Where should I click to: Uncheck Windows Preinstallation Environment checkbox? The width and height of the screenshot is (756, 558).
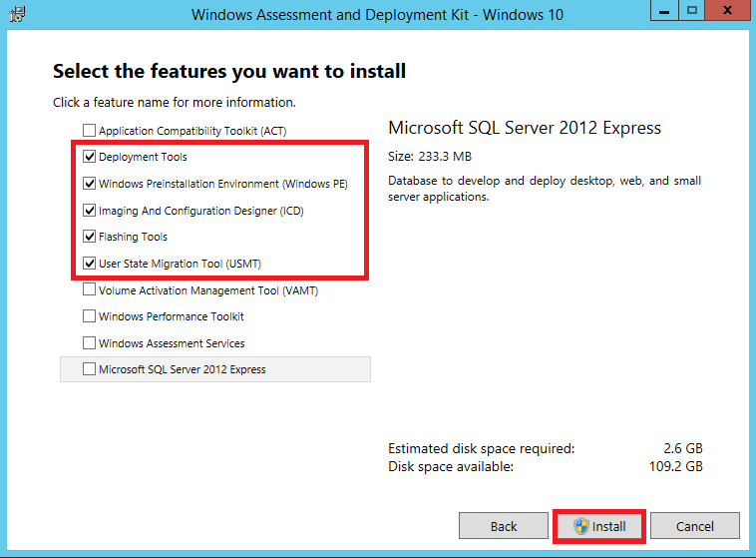89,184
